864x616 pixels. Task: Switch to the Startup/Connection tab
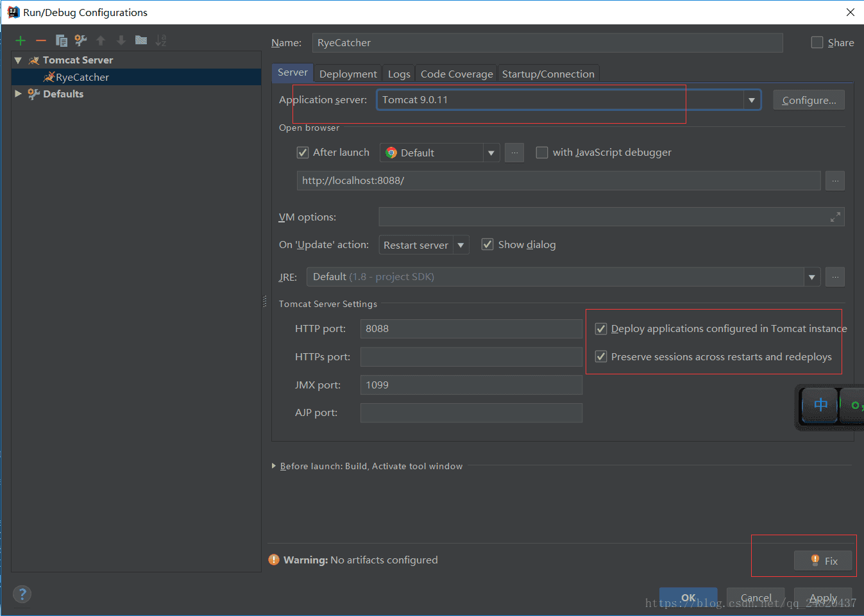tap(548, 74)
